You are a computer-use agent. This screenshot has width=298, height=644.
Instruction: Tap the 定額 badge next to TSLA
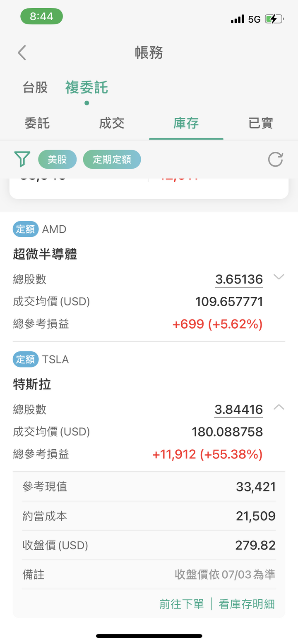pos(26,359)
